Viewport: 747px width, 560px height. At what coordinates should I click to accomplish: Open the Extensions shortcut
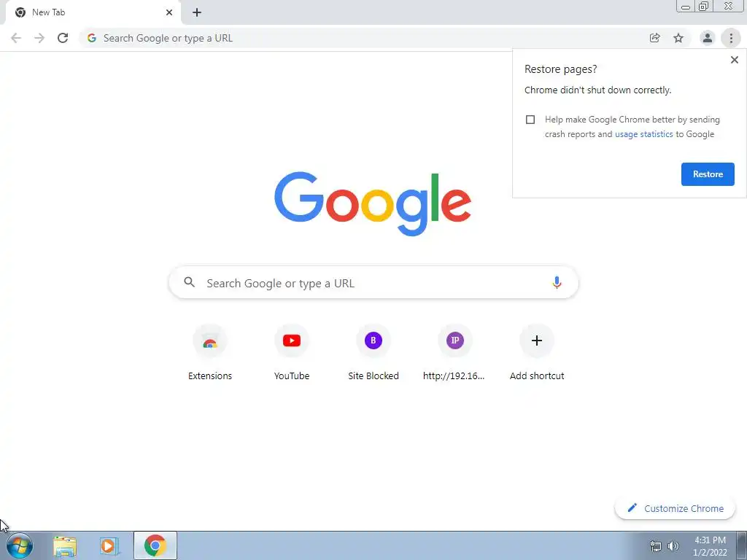210,352
